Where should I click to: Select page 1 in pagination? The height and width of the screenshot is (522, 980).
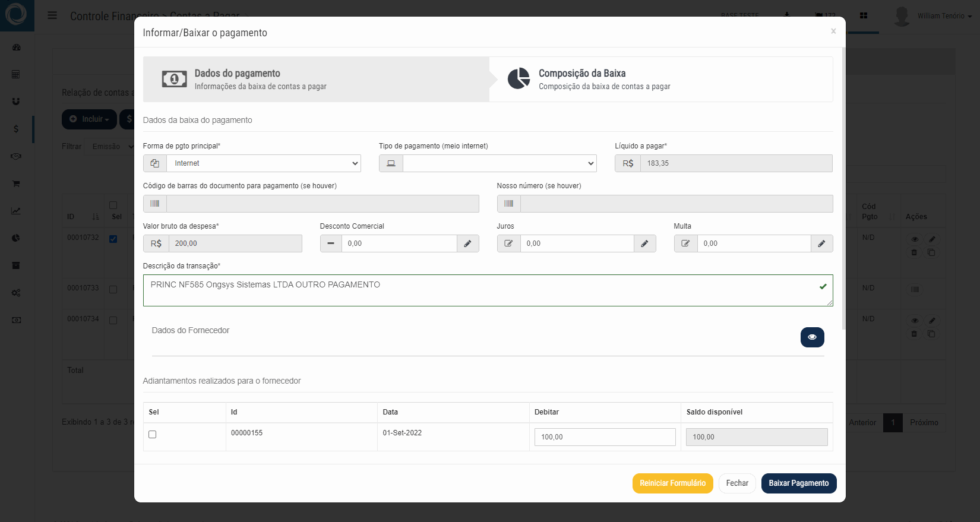pos(893,423)
